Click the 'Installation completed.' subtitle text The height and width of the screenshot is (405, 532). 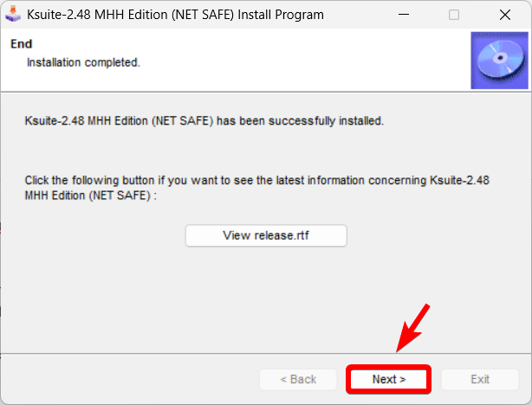pos(83,62)
